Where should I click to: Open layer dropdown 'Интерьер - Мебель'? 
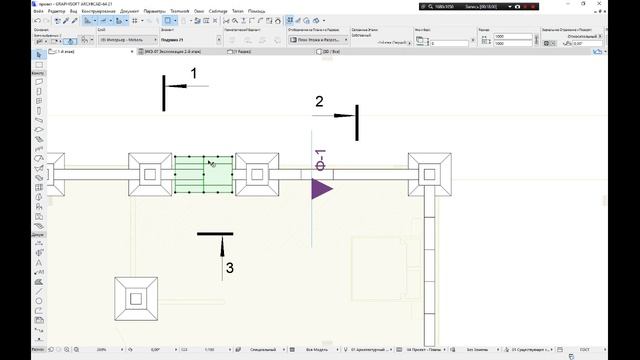pyautogui.click(x=128, y=40)
